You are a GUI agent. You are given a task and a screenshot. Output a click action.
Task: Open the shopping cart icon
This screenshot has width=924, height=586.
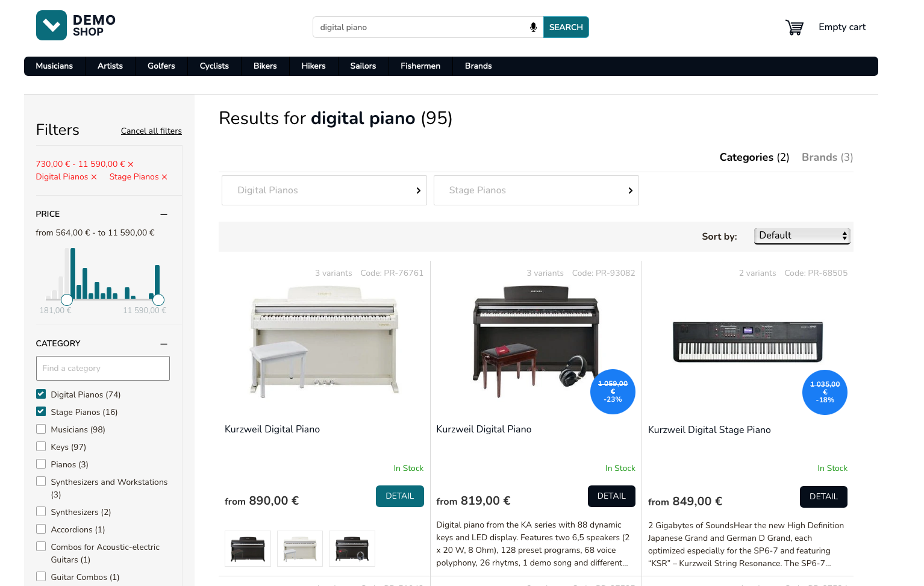[794, 27]
